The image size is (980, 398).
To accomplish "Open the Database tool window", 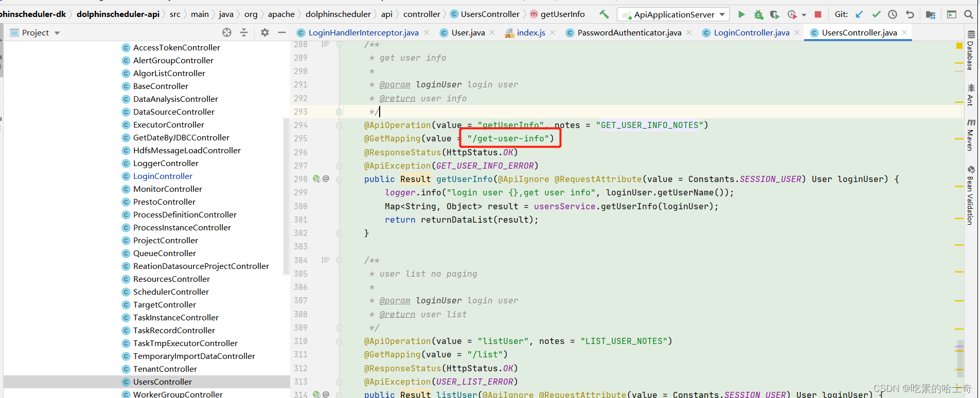I will (x=970, y=50).
